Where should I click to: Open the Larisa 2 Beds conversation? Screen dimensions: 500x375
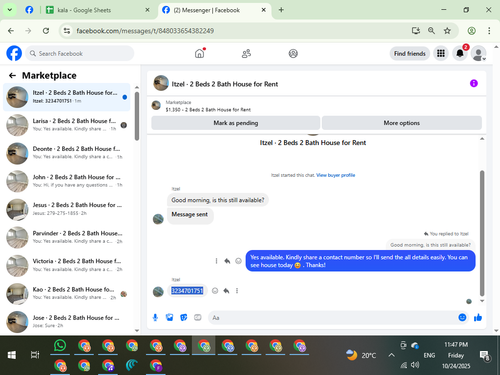pyautogui.click(x=67, y=125)
